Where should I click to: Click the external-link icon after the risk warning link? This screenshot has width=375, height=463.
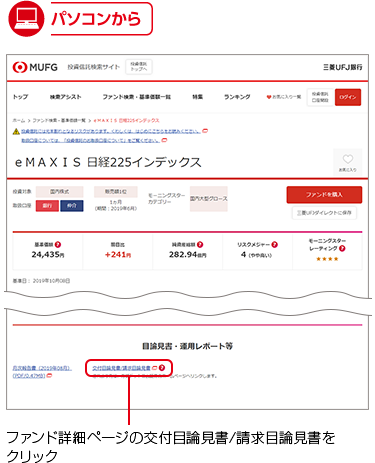205,131
